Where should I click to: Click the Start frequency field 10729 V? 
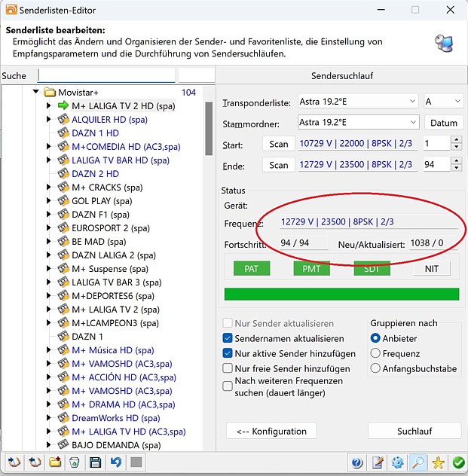(x=357, y=143)
